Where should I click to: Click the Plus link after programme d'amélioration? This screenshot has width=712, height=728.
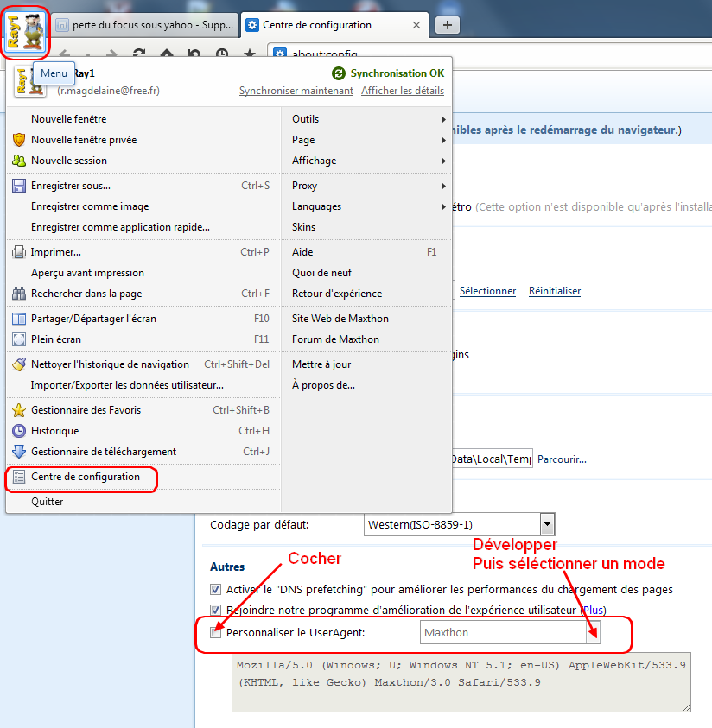(593, 610)
